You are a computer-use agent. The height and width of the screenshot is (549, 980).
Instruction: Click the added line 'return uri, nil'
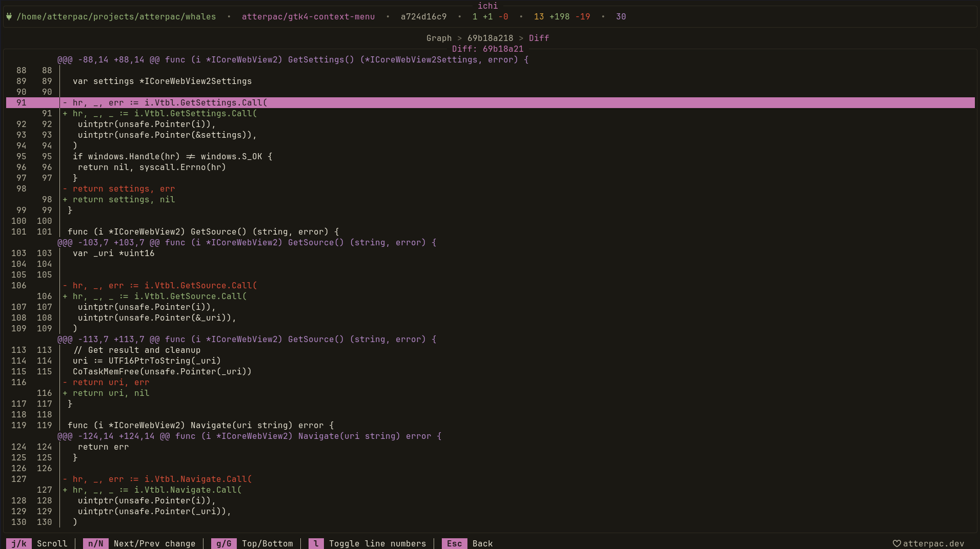106,393
